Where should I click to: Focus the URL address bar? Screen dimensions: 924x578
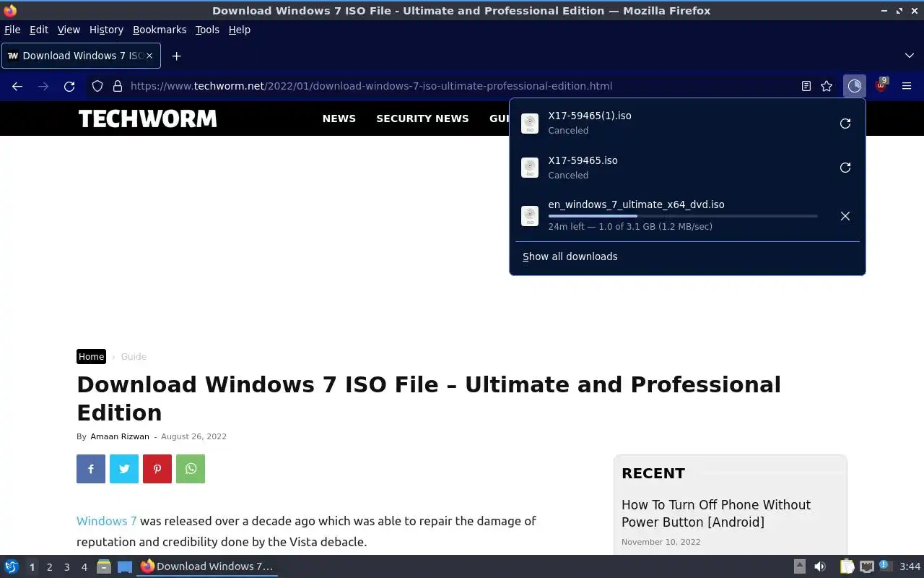click(x=462, y=86)
